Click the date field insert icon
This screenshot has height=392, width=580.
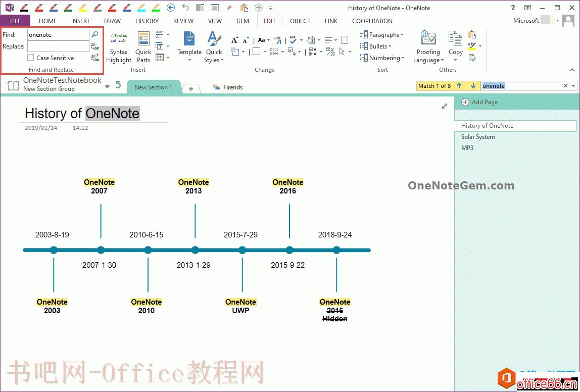(160, 46)
